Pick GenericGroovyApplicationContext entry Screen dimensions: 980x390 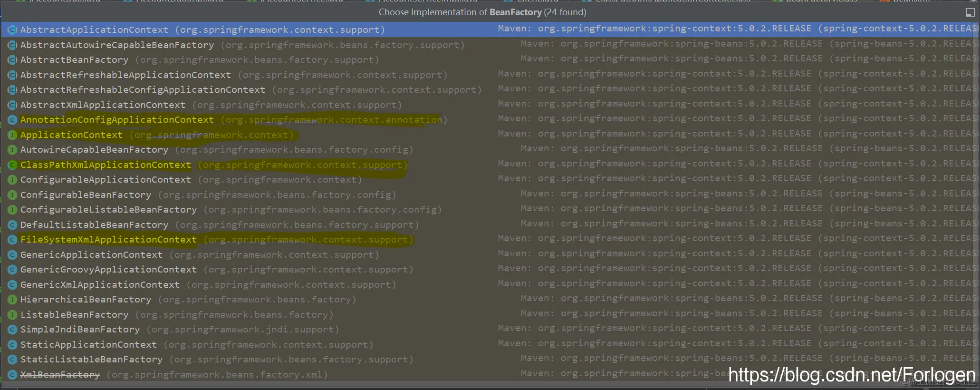pyautogui.click(x=108, y=270)
